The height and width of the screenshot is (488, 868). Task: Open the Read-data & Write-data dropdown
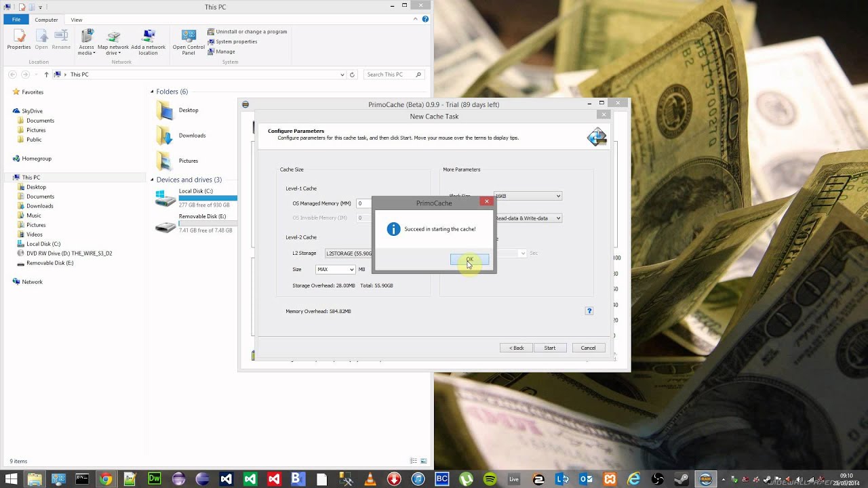[528, 218]
